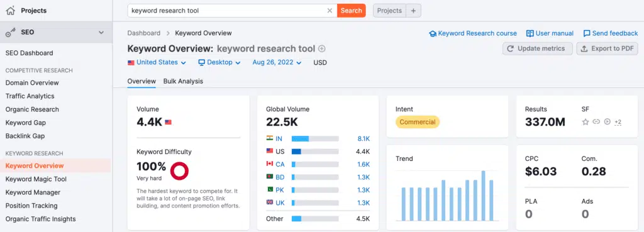The width and height of the screenshot is (644, 232).
Task: Go to Dashboard breadcrumb
Action: coord(144,33)
